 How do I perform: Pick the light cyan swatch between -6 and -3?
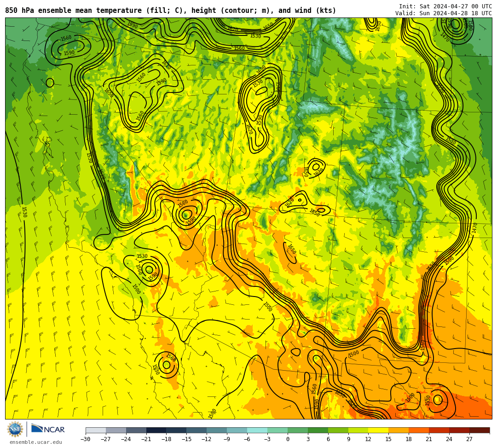click(257, 430)
